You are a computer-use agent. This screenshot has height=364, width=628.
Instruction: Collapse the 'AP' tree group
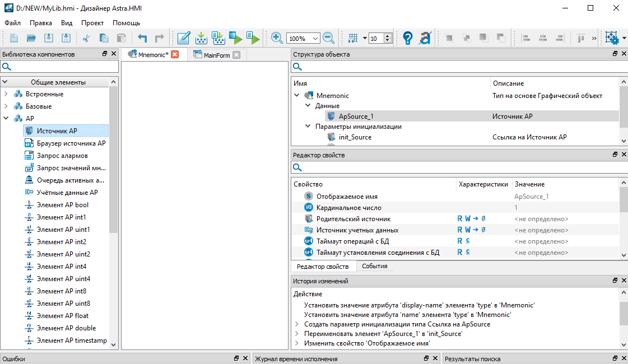tap(6, 118)
